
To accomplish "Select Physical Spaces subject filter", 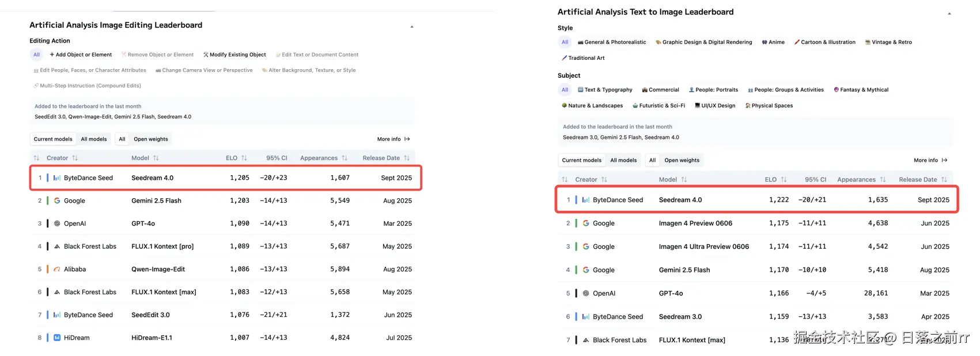I will click(769, 105).
